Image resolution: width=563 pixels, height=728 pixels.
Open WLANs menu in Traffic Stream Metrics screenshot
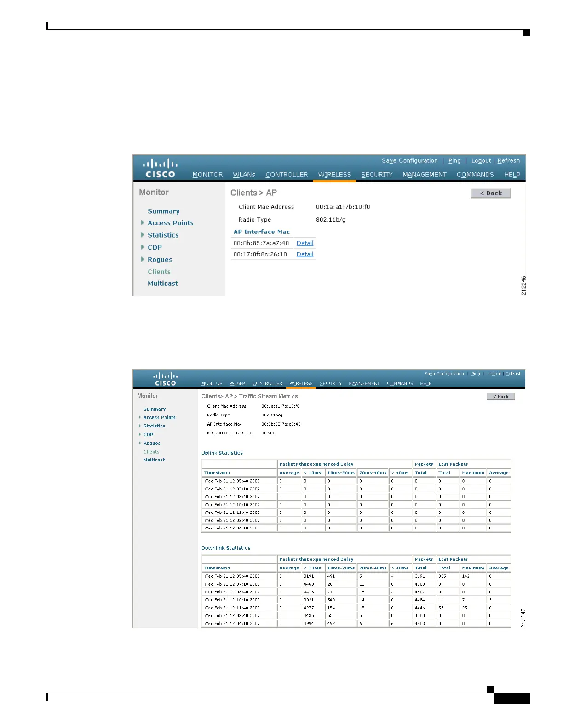point(237,383)
